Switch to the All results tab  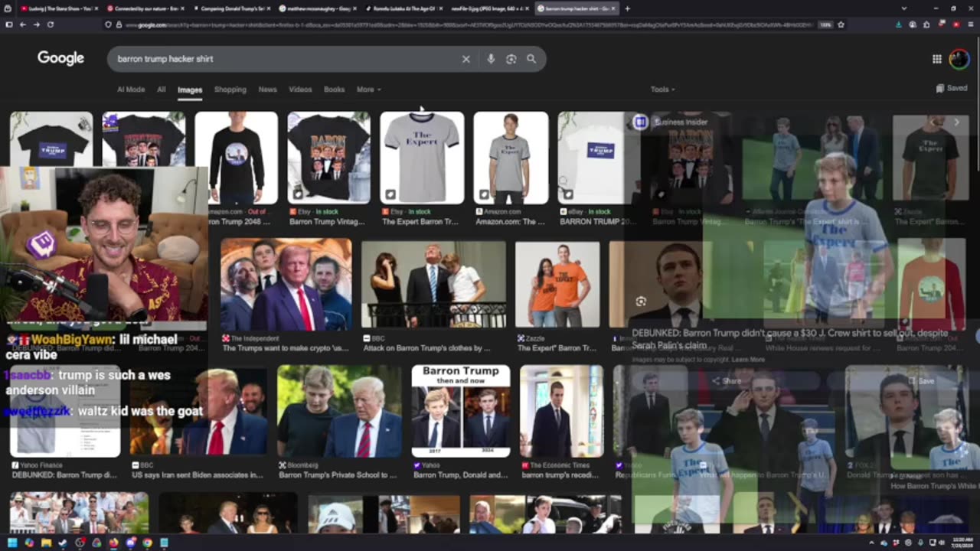pos(162,90)
